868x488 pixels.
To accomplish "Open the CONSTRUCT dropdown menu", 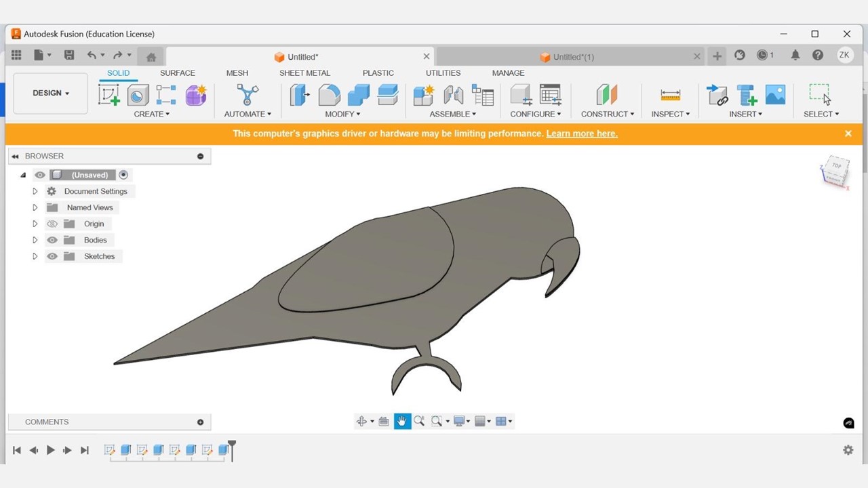I will click(608, 114).
